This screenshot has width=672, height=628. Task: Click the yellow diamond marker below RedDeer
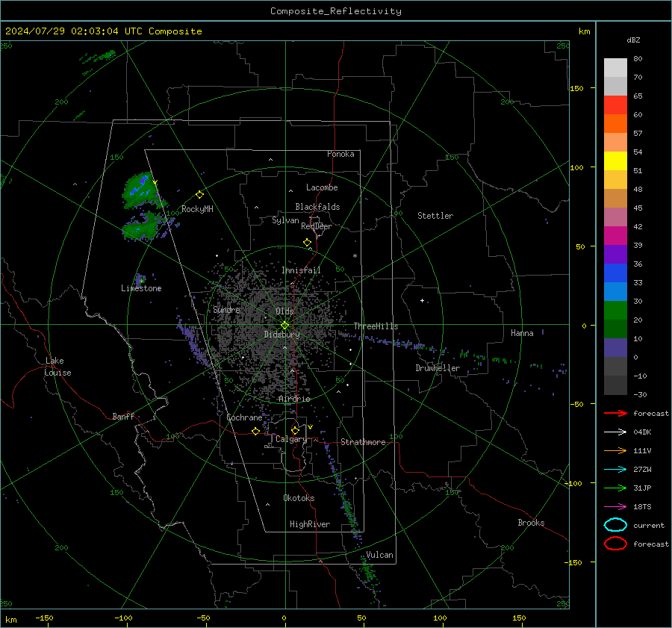(307, 242)
